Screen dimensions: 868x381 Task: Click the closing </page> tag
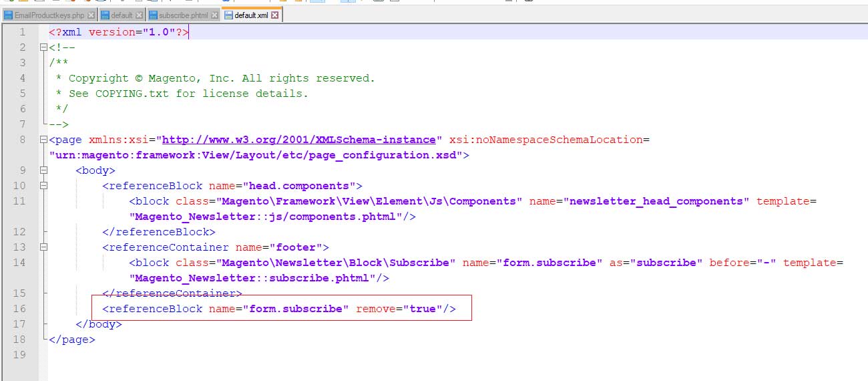[72, 340]
